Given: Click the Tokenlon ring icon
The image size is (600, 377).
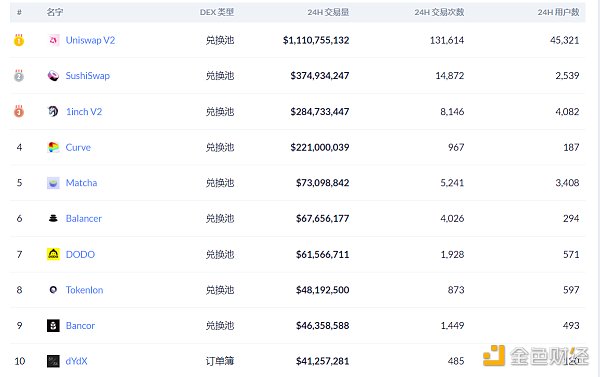Looking at the screenshot, I should coord(53,290).
